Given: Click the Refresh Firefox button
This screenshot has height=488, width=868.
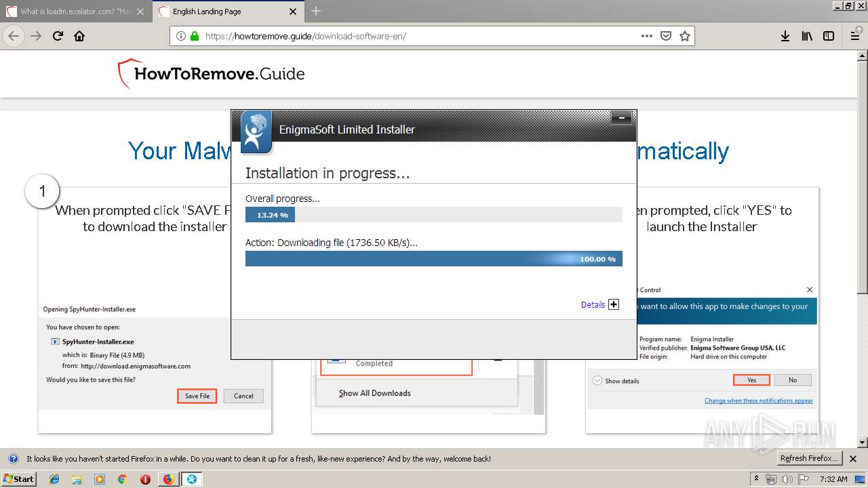Looking at the screenshot, I should coord(809,459).
